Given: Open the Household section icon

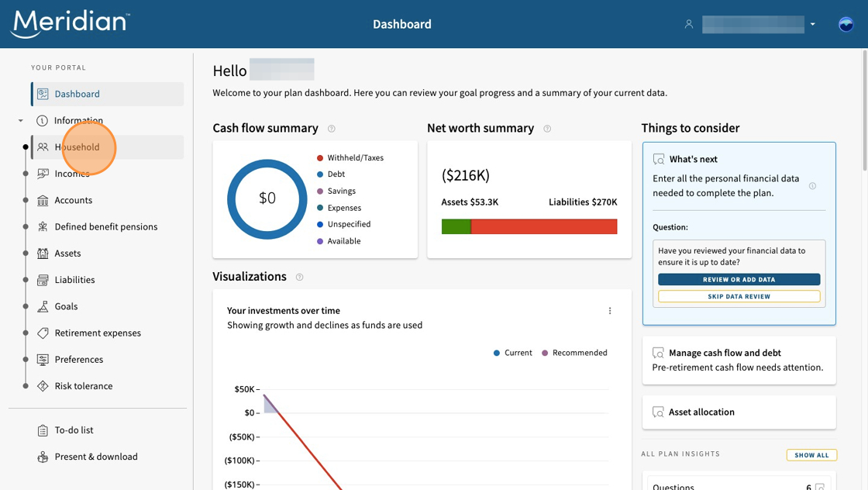Looking at the screenshot, I should pos(43,147).
